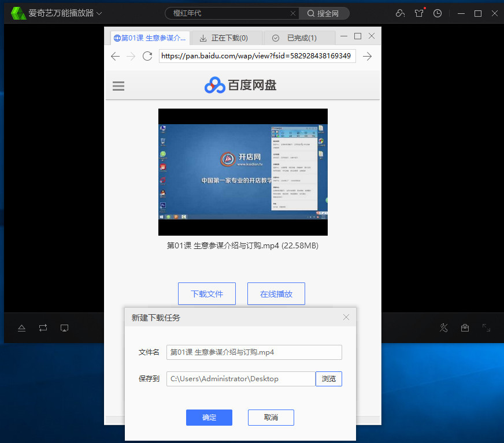
Task: Click the 取消 cancel button
Action: pyautogui.click(x=270, y=418)
